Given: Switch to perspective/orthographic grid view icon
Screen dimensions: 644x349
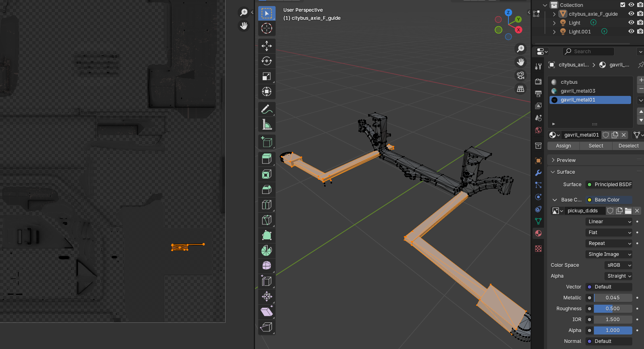Looking at the screenshot, I should click(x=521, y=89).
